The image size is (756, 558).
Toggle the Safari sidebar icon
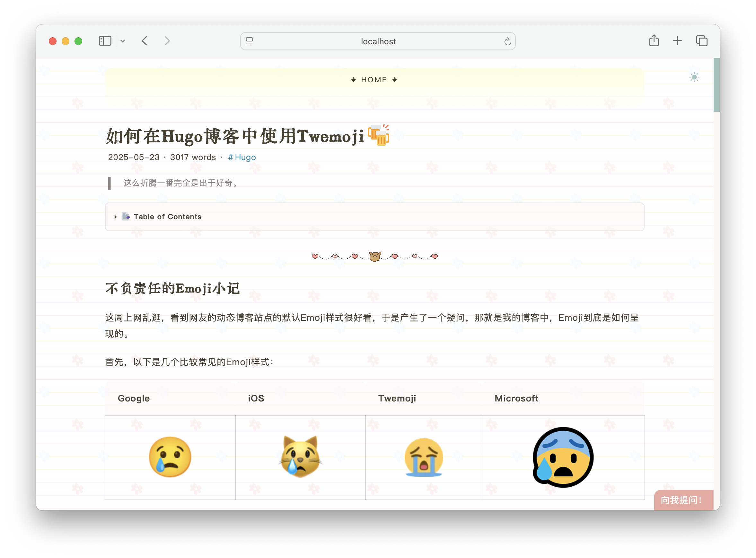[105, 41]
